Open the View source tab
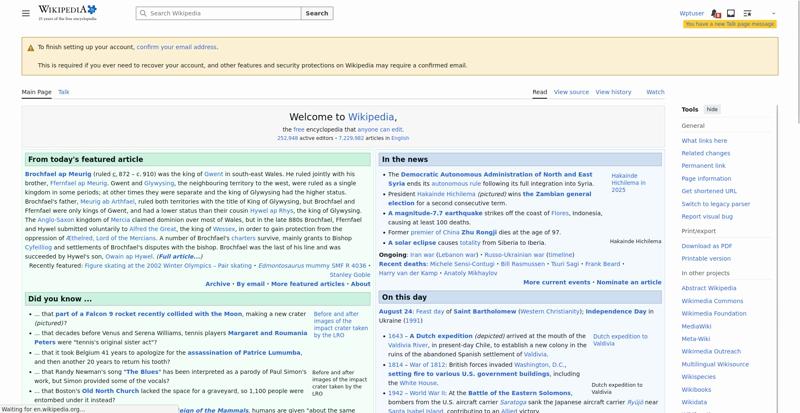The height and width of the screenshot is (413, 800). (x=571, y=92)
